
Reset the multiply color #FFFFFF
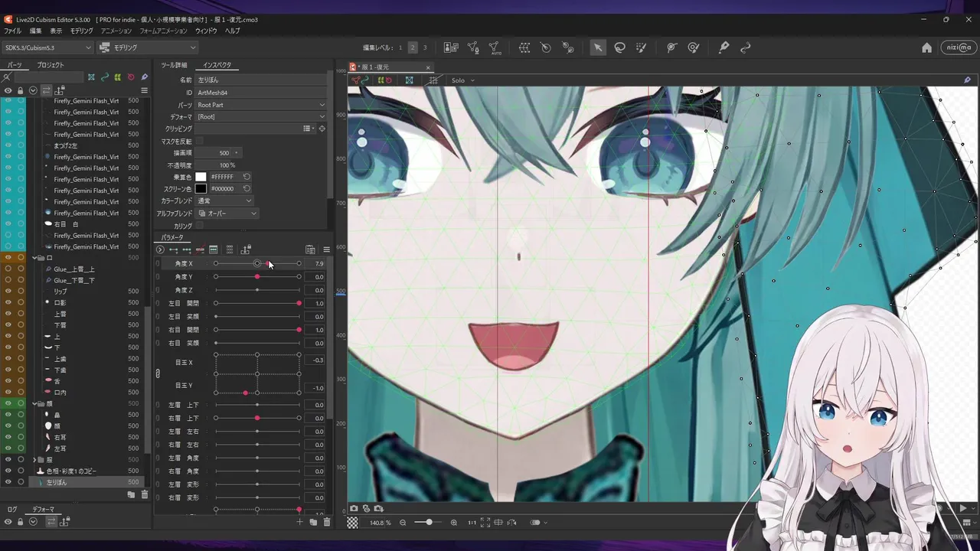coord(247,177)
